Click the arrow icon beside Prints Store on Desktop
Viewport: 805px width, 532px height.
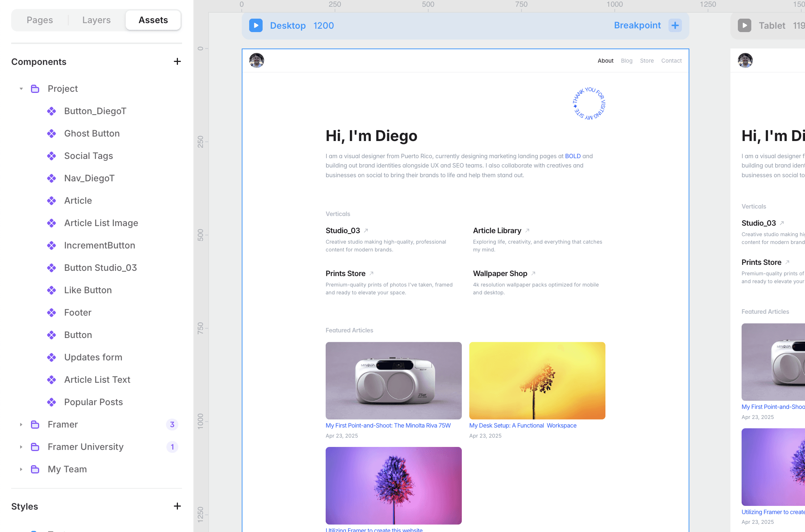372,273
